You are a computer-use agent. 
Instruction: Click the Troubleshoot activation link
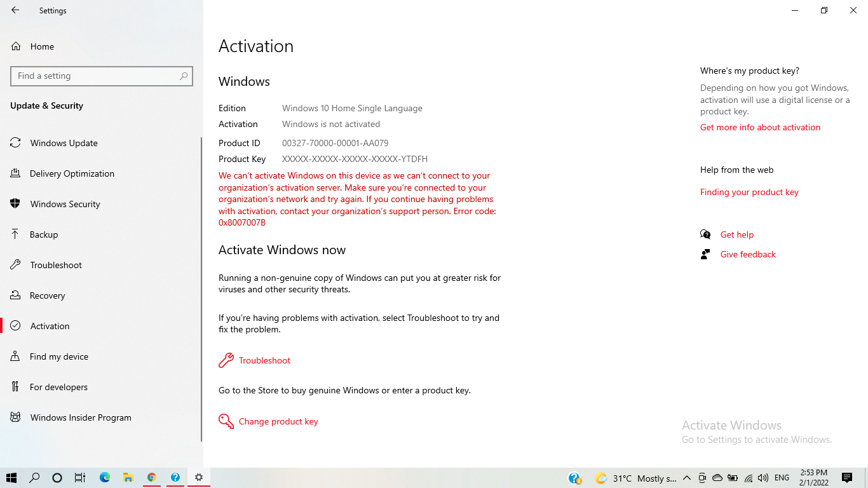coord(264,360)
